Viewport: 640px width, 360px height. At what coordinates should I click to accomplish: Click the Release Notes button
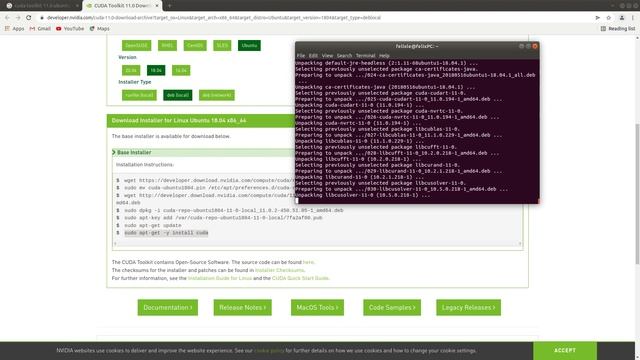(x=242, y=307)
